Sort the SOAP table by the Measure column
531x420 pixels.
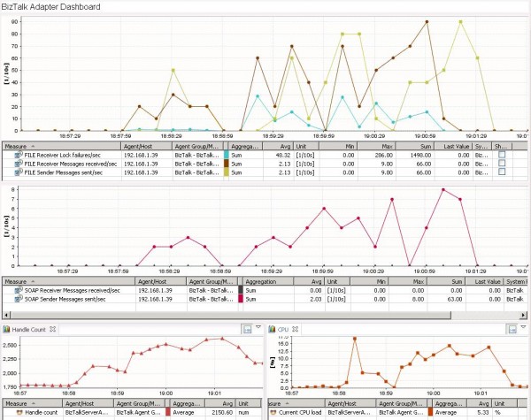(69, 281)
